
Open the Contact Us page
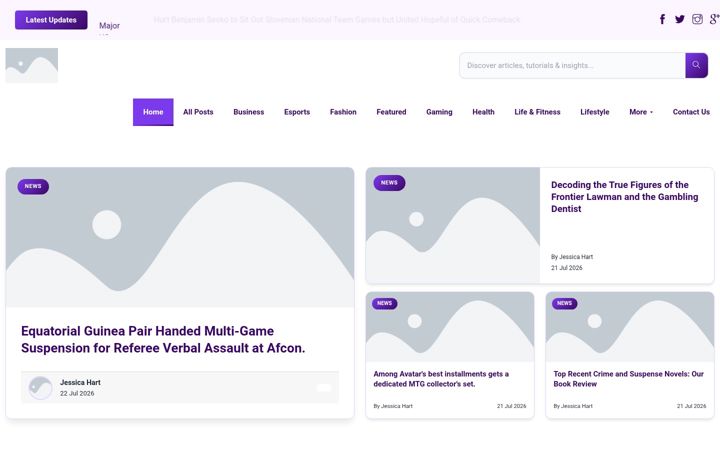691,112
